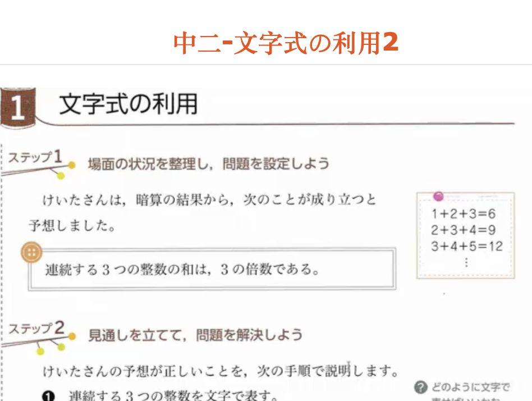The image size is (532, 401).
Task: Click the yellow dot right of ステップ1
Action: click(x=72, y=165)
